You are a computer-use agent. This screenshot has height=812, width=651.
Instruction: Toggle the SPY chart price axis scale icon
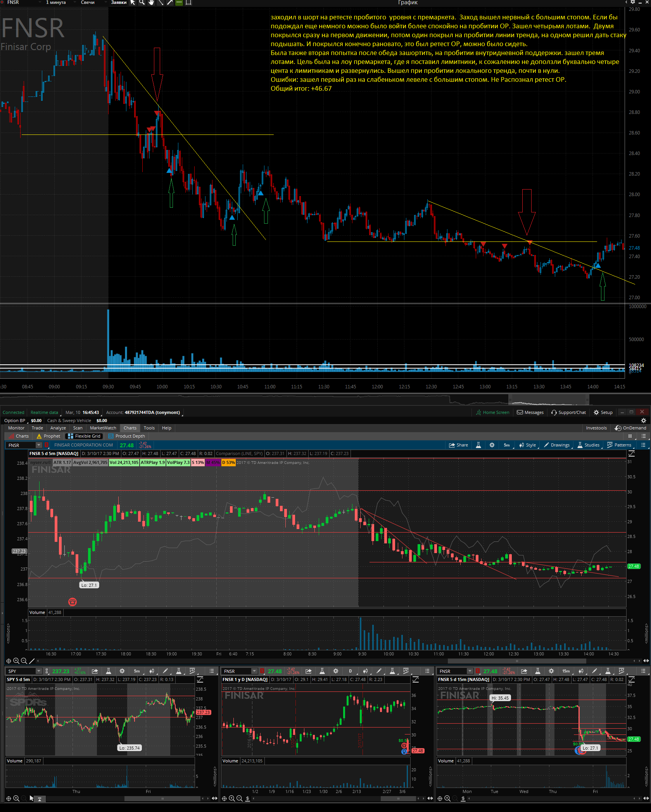pyautogui.click(x=200, y=679)
